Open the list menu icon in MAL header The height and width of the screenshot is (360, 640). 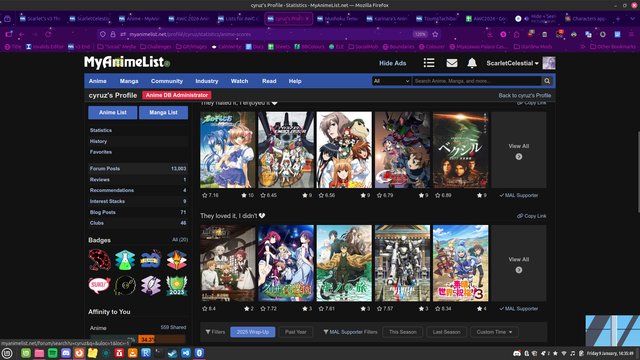point(429,63)
